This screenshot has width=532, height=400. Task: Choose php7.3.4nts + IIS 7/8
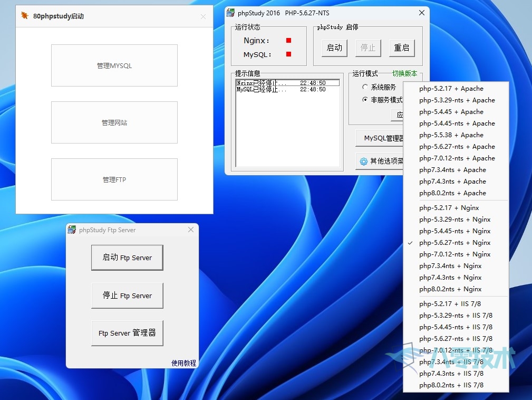(456, 362)
